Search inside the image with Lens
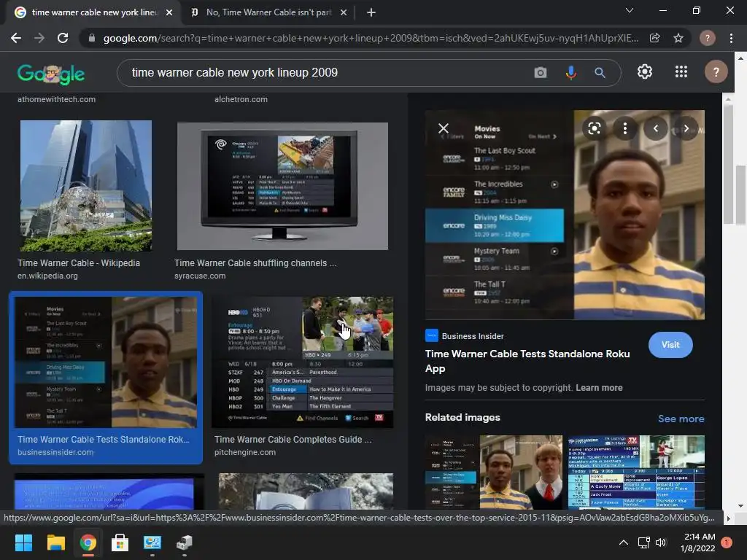Viewport: 747px width, 560px height. [x=594, y=128]
